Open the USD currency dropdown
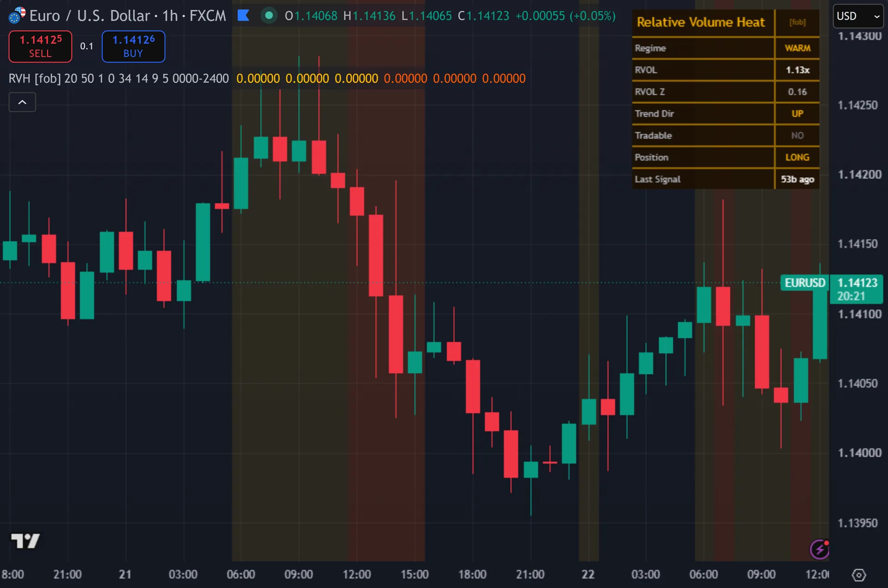Screen dimensions: 888x588 click(858, 16)
